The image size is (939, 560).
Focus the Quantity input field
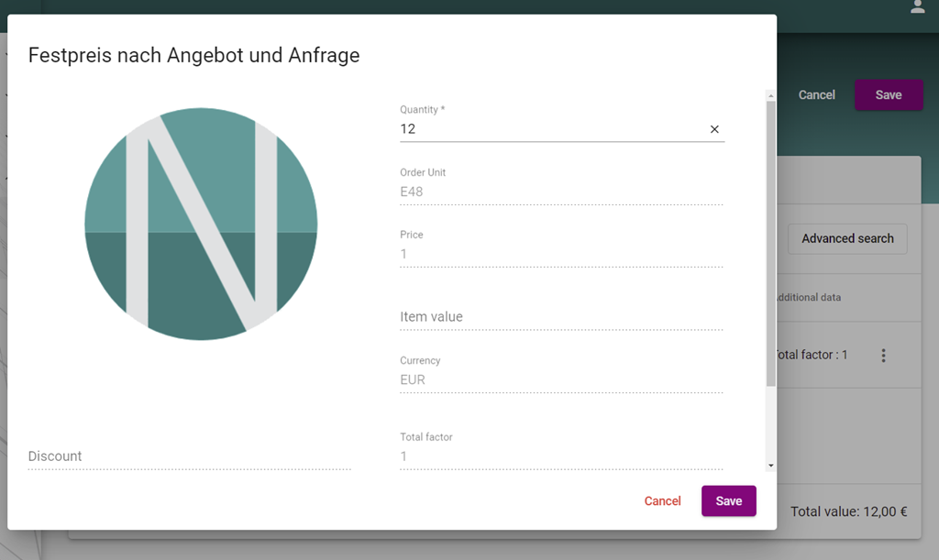(550, 129)
